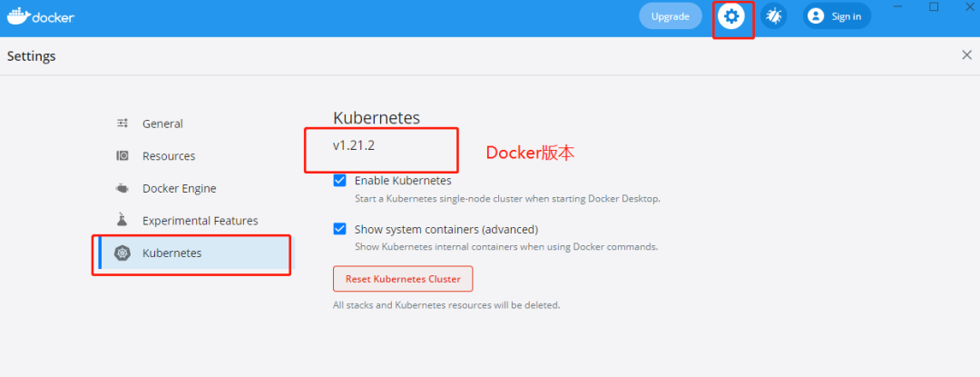980x377 pixels.
Task: Uncheck Show system containers (advanced)
Action: 340,229
